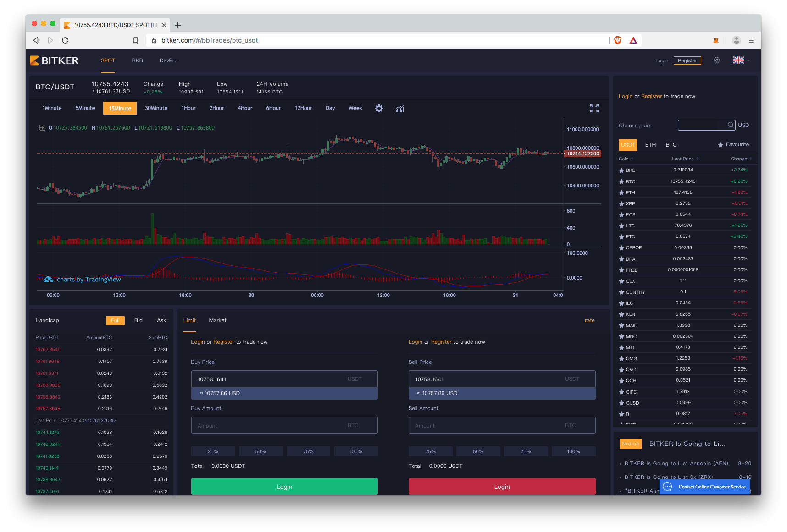Select the 5Minute interval

pyautogui.click(x=85, y=108)
